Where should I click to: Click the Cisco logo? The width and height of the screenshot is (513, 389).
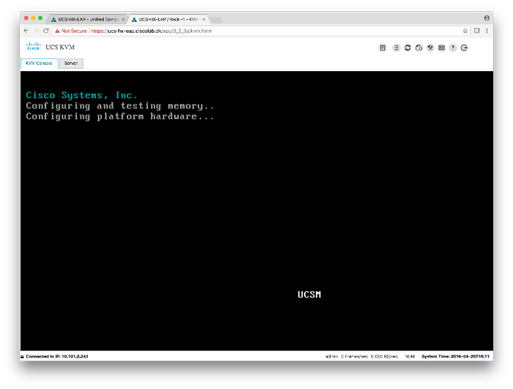pyautogui.click(x=33, y=46)
